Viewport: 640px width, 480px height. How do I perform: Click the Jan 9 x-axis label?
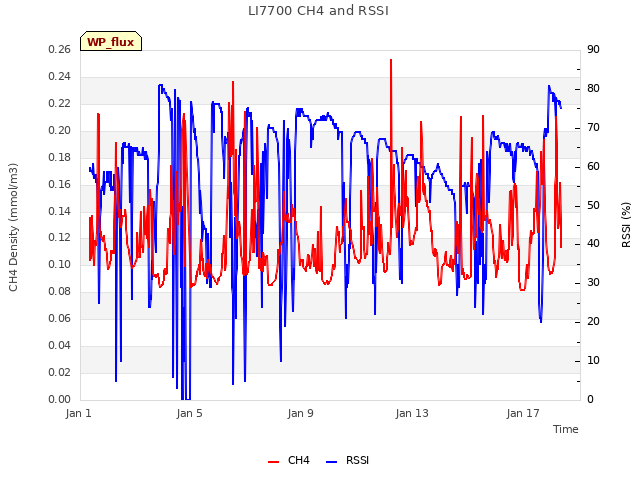300,413
